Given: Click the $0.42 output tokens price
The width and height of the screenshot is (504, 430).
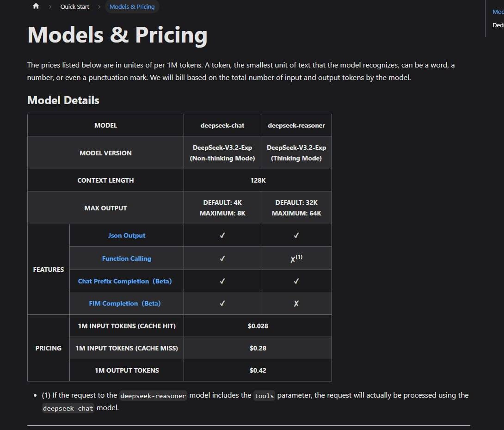Looking at the screenshot, I should [258, 370].
